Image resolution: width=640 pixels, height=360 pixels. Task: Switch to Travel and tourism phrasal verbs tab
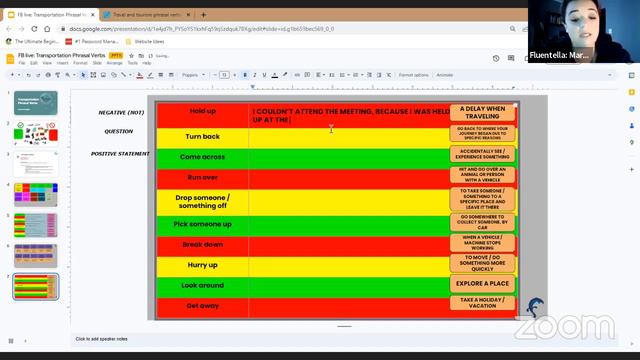tap(146, 15)
